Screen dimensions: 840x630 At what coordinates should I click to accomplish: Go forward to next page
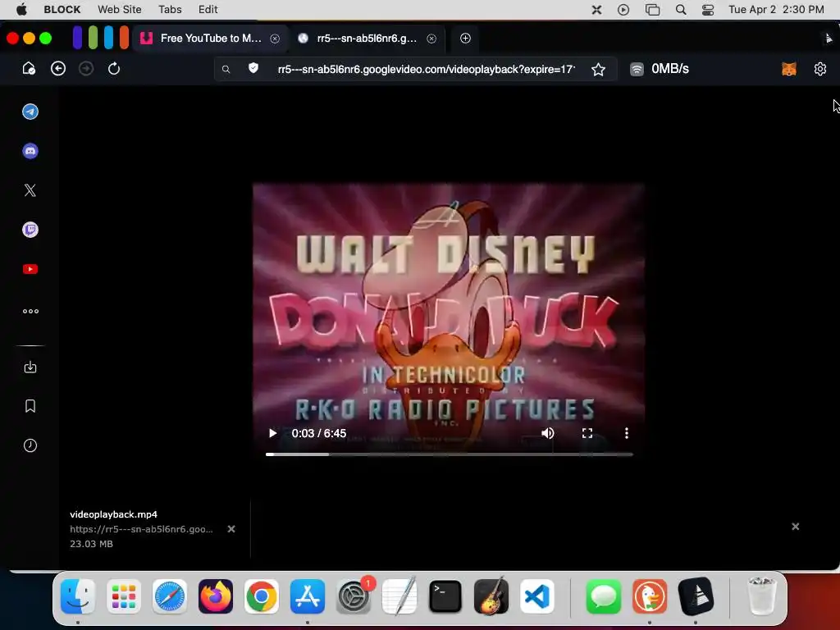click(x=85, y=69)
